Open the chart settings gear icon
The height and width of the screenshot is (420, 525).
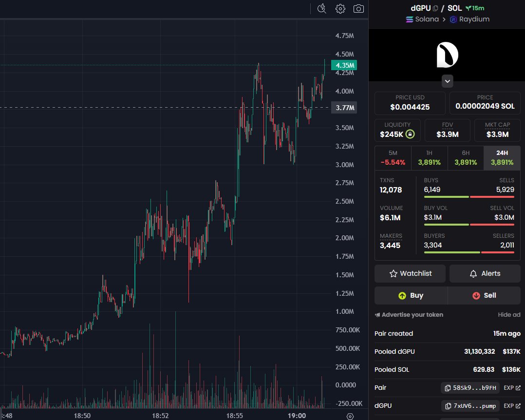click(340, 9)
